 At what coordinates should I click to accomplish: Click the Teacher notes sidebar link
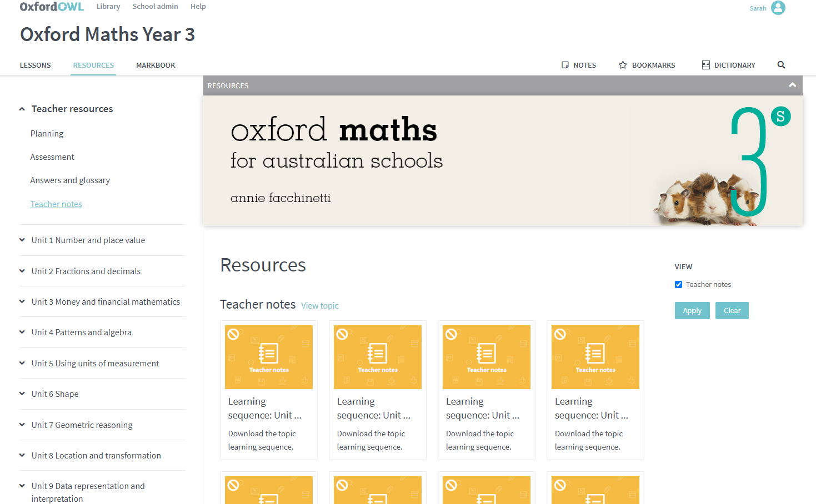click(56, 204)
